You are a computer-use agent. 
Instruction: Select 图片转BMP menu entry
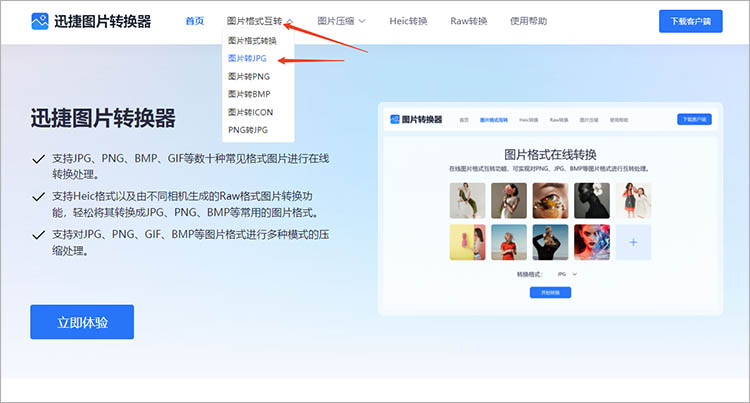click(249, 94)
